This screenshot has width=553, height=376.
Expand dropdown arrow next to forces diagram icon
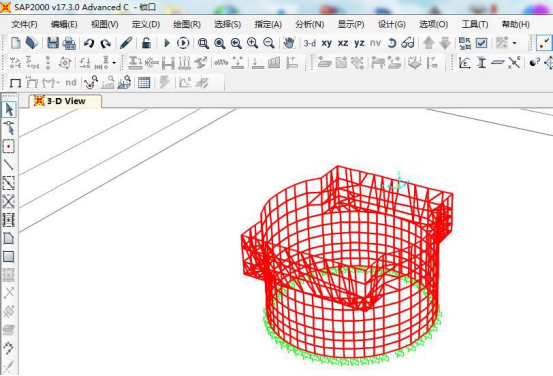tap(57, 83)
